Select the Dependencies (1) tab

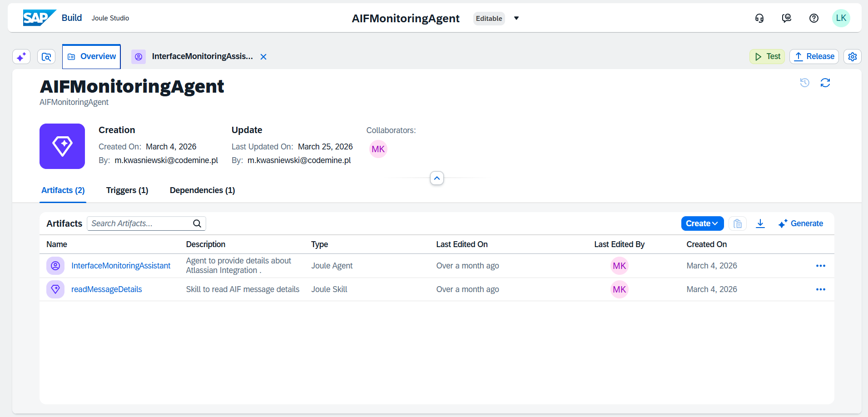click(203, 190)
